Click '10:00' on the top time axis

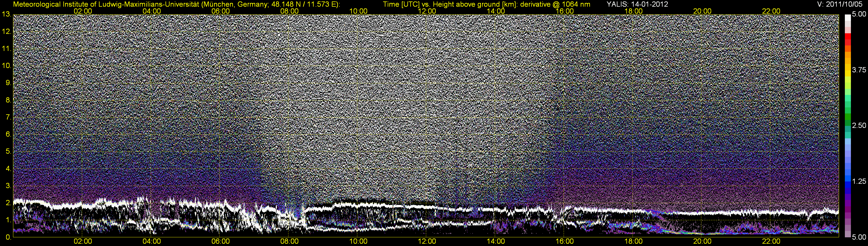pos(358,11)
